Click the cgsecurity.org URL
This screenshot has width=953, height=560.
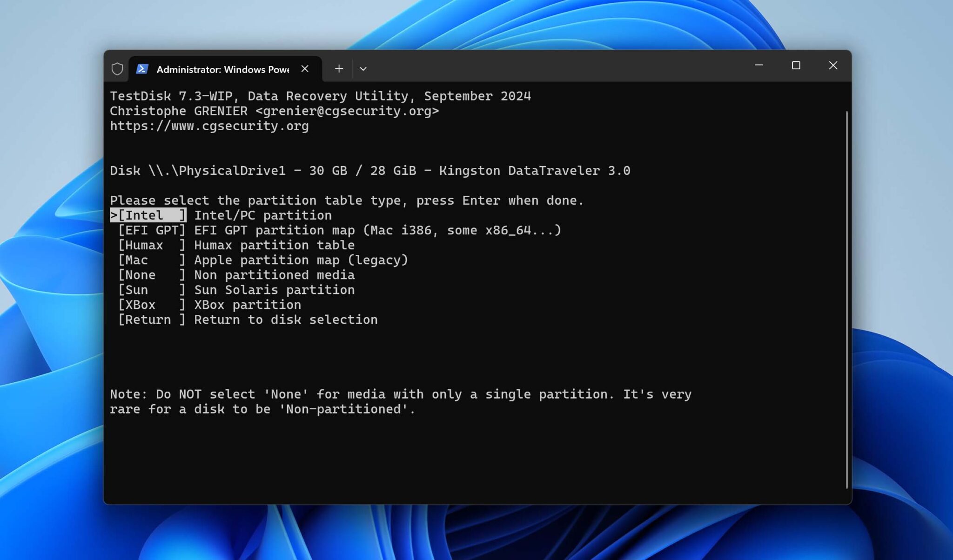pyautogui.click(x=209, y=126)
